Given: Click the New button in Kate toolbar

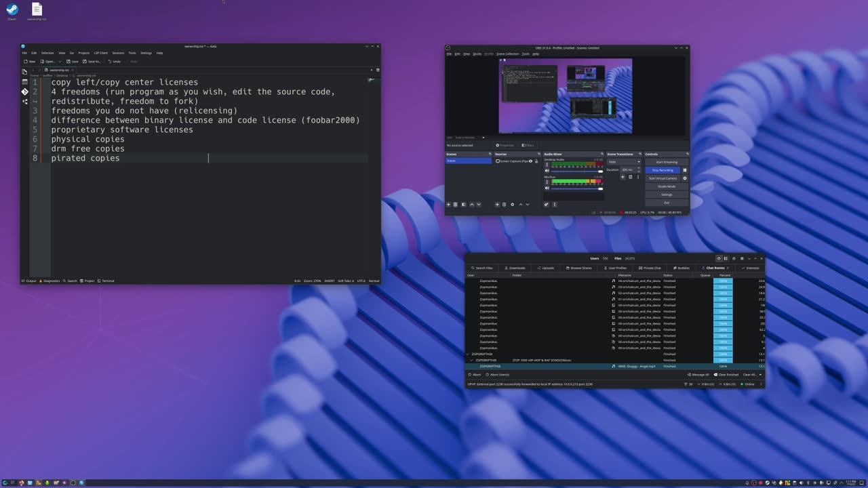Looking at the screenshot, I should click(29, 62).
